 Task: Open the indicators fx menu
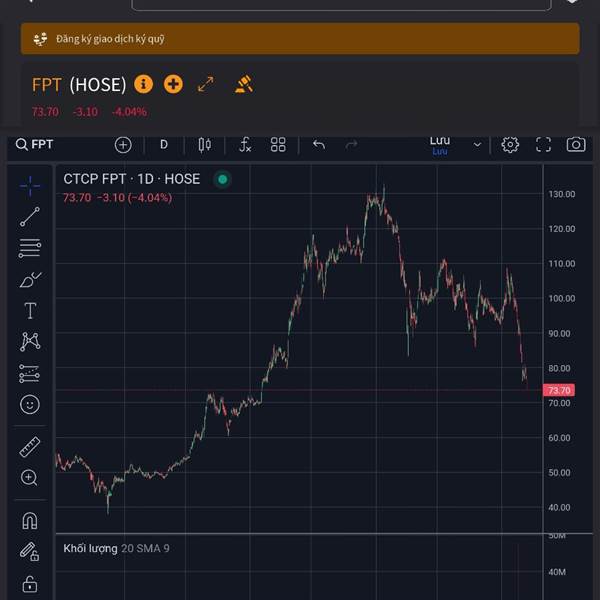[245, 145]
